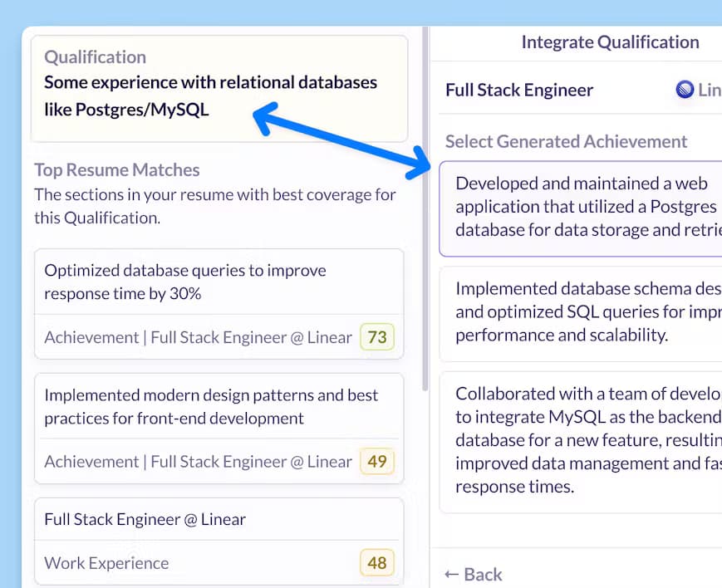Click the relational databases Qualification card
The image size is (722, 588).
[219, 88]
